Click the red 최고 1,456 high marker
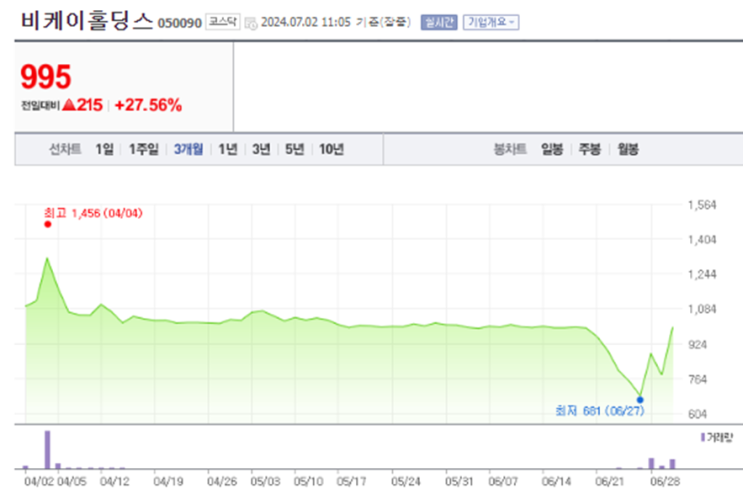743x500 pixels. click(48, 224)
